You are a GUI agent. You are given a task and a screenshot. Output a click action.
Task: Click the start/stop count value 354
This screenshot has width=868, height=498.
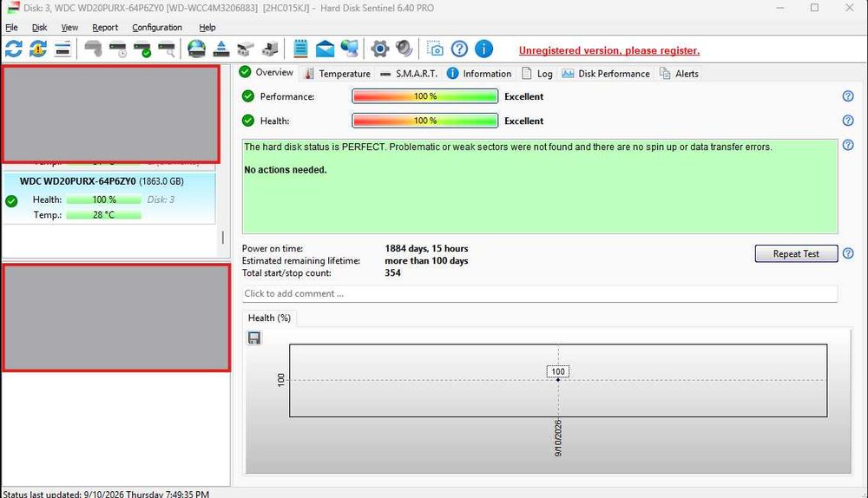pyautogui.click(x=392, y=272)
